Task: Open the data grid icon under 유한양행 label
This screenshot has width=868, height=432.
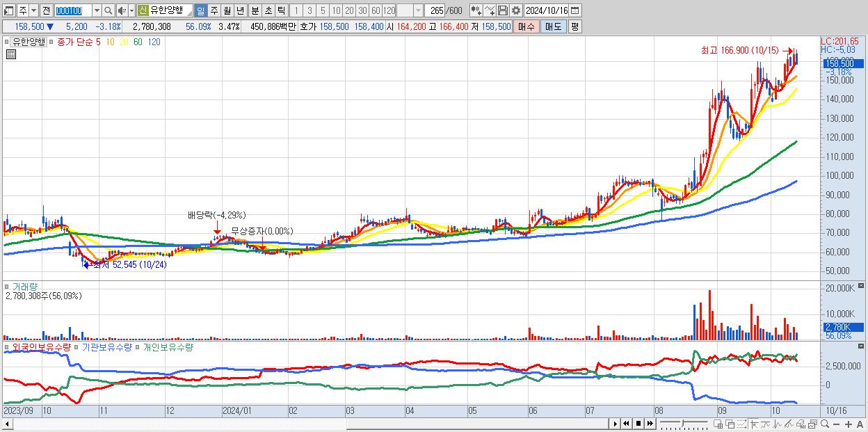Action: 10,54
